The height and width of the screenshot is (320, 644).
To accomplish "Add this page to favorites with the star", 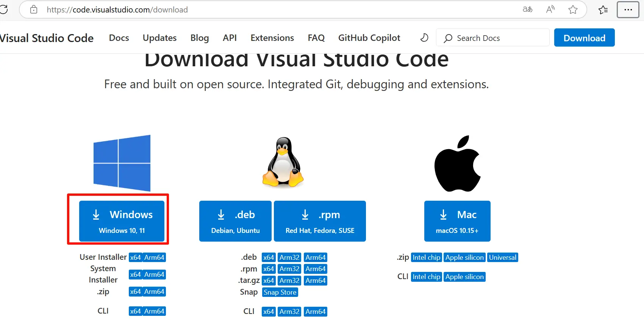I will (573, 9).
